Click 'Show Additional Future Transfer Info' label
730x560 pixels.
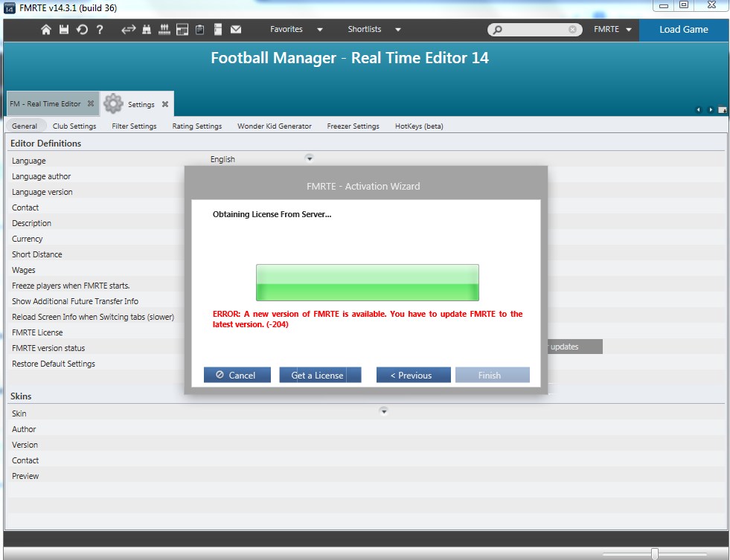pyautogui.click(x=75, y=301)
